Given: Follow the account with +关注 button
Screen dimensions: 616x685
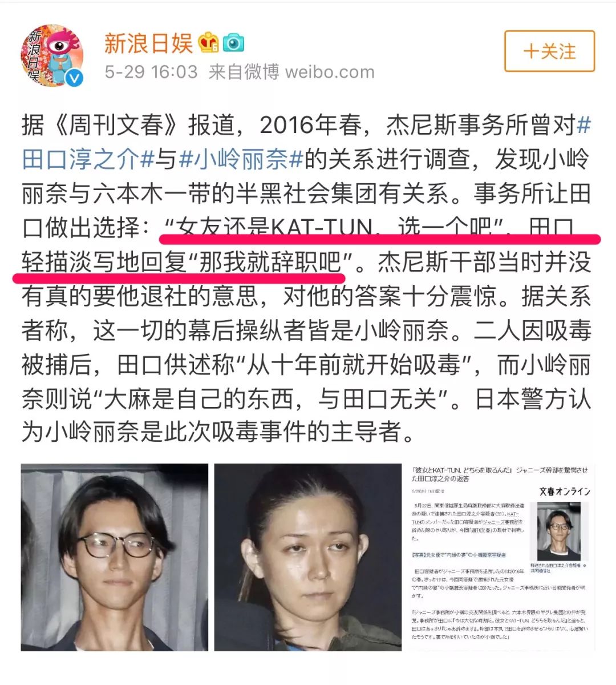Looking at the screenshot, I should pos(549,51).
